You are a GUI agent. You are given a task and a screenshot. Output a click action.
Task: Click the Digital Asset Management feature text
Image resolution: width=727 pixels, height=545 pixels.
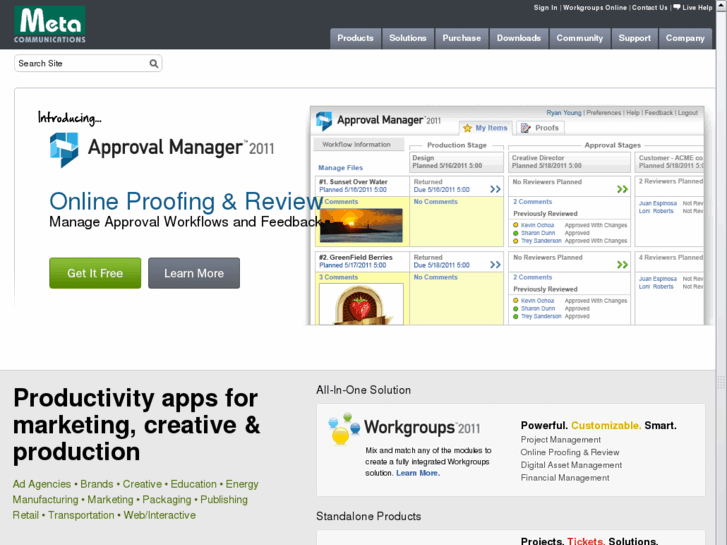(571, 465)
